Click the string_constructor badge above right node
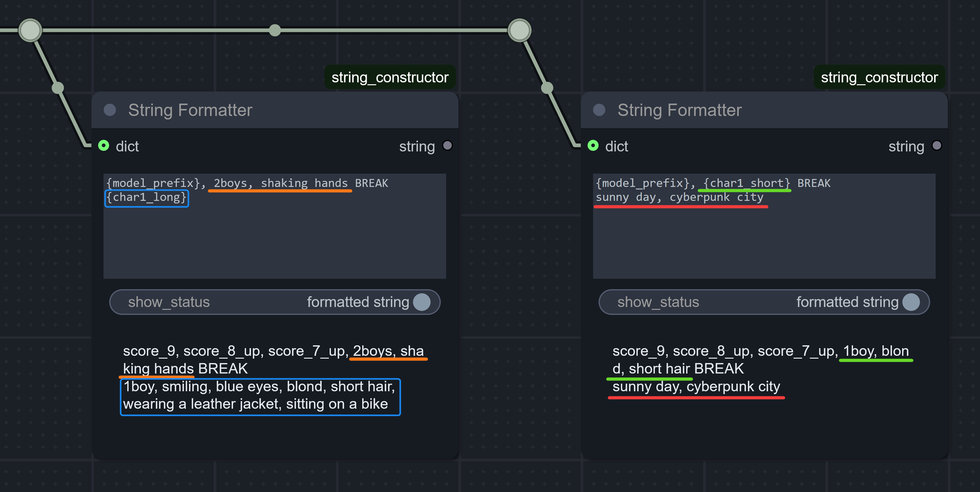 (x=879, y=77)
